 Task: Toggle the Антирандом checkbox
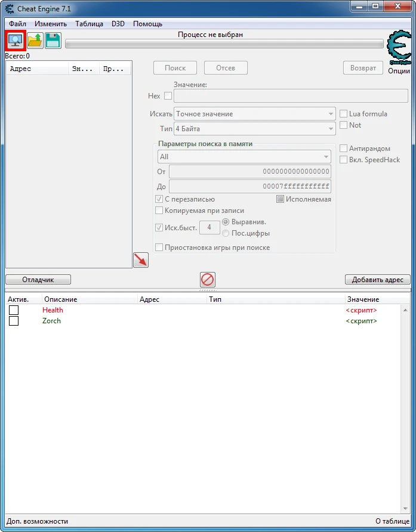[x=344, y=149]
